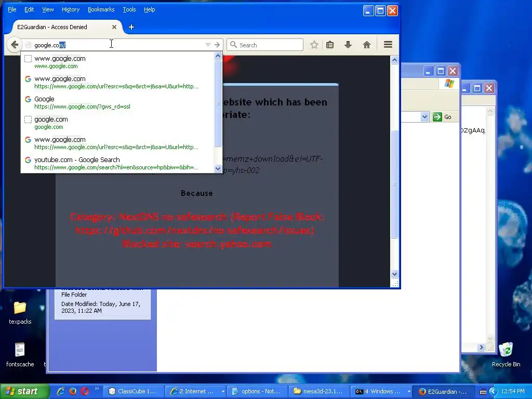Click page scrollbar up arrow
This screenshot has width=532, height=399.
(x=394, y=60)
